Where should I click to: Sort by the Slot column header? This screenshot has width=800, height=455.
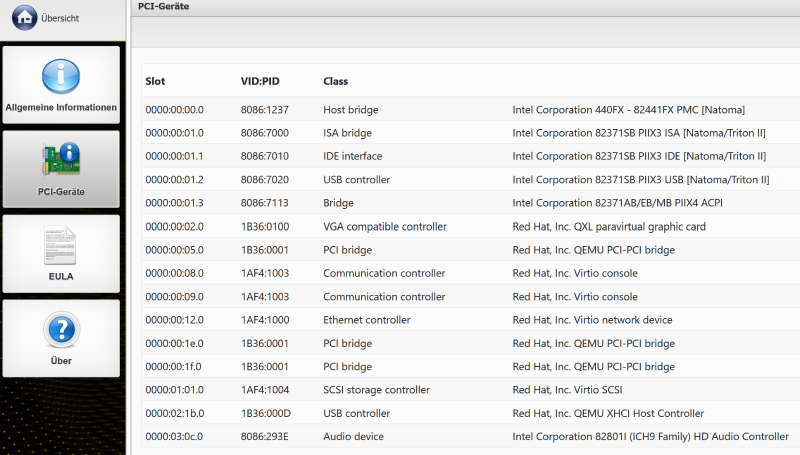coord(155,81)
